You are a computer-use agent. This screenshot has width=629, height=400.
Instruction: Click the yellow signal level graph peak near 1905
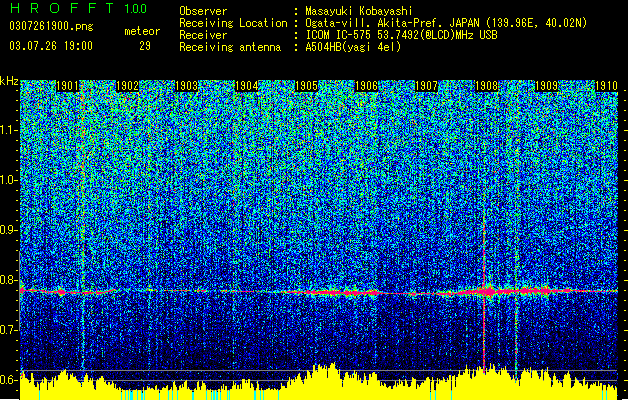point(333,366)
